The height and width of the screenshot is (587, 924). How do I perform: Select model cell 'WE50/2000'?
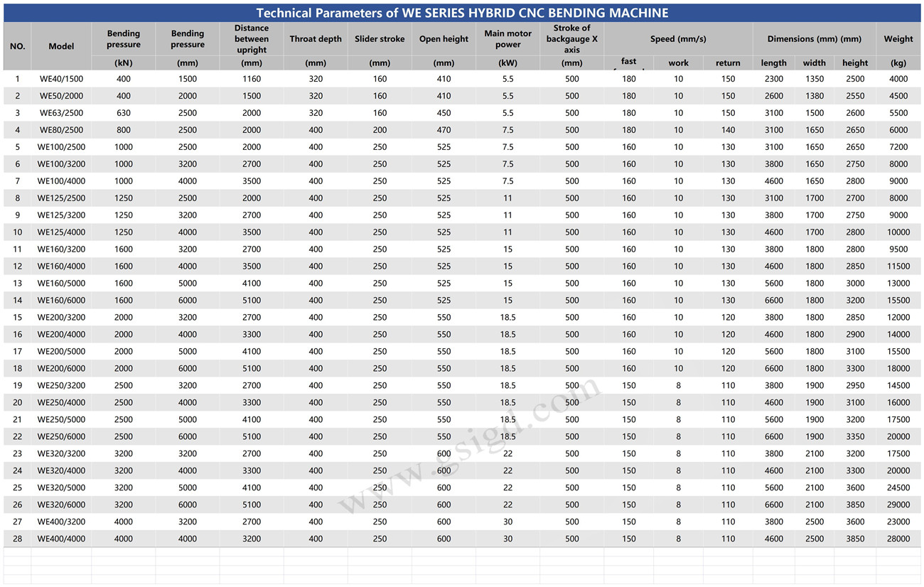(61, 96)
